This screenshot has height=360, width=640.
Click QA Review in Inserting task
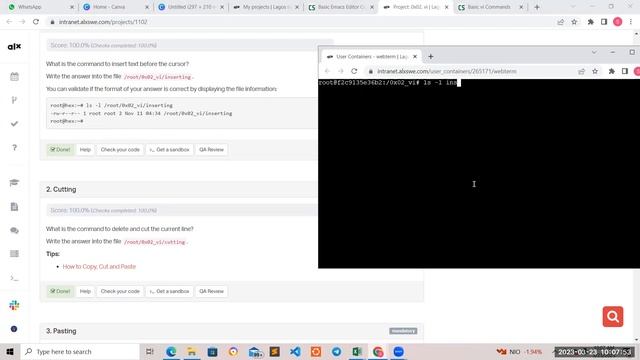pyautogui.click(x=211, y=149)
